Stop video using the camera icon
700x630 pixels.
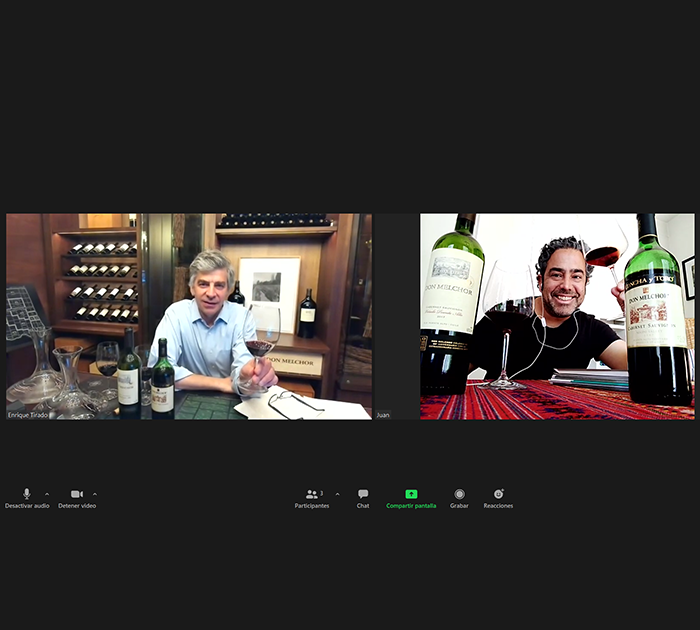click(77, 494)
